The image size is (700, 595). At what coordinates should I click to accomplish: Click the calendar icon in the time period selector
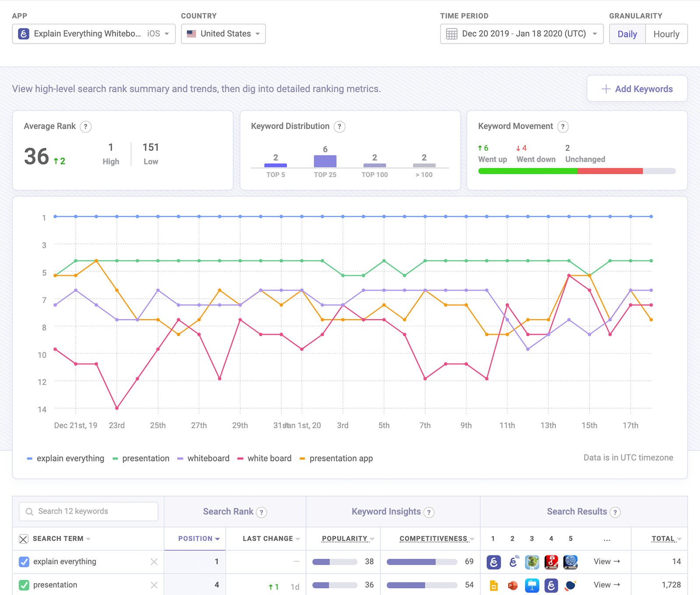(x=451, y=34)
